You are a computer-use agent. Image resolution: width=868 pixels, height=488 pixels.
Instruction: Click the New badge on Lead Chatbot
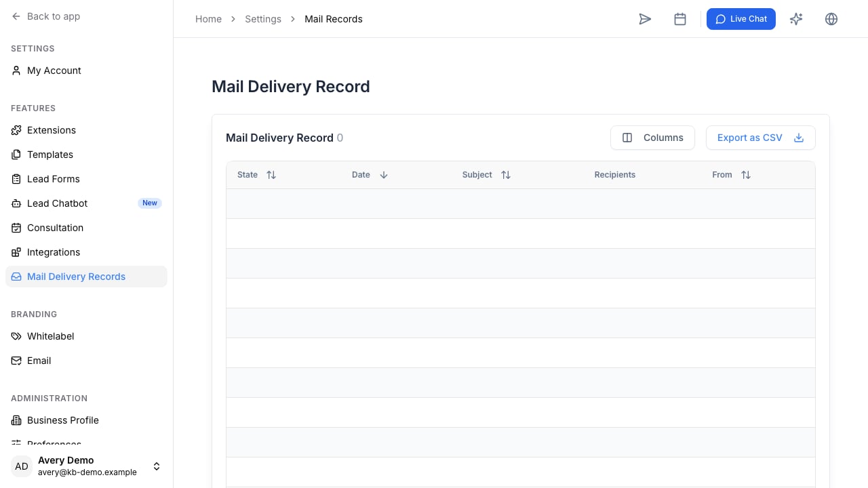tap(150, 203)
